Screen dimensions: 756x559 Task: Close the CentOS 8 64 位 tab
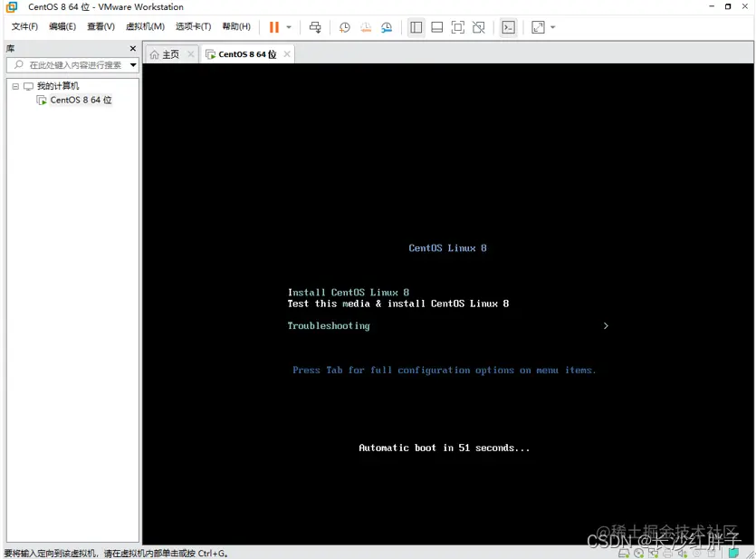pos(287,54)
